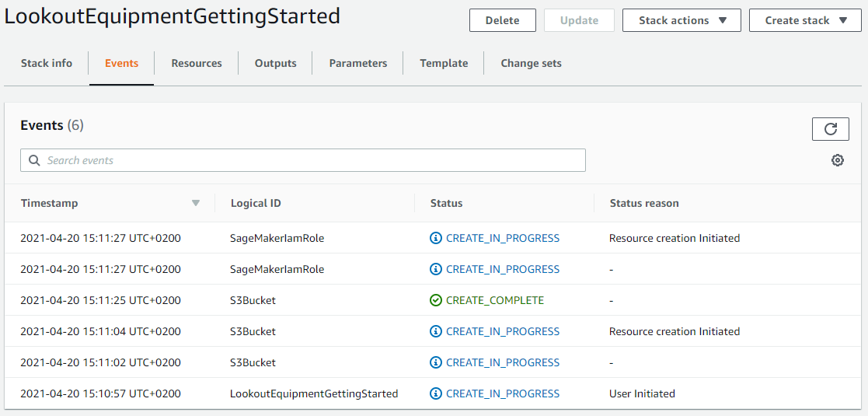This screenshot has height=416, width=868.
Task: Open the Stack info tab
Action: [47, 63]
